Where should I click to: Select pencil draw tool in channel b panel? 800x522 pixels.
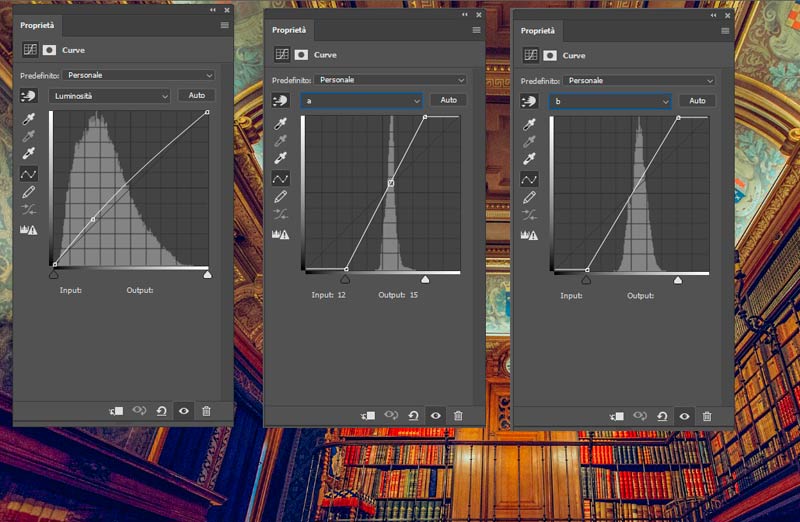click(529, 197)
